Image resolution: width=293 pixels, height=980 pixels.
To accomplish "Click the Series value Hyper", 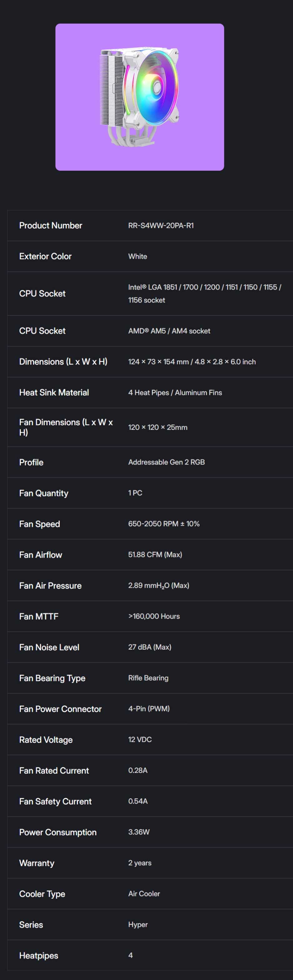I will [x=138, y=924].
